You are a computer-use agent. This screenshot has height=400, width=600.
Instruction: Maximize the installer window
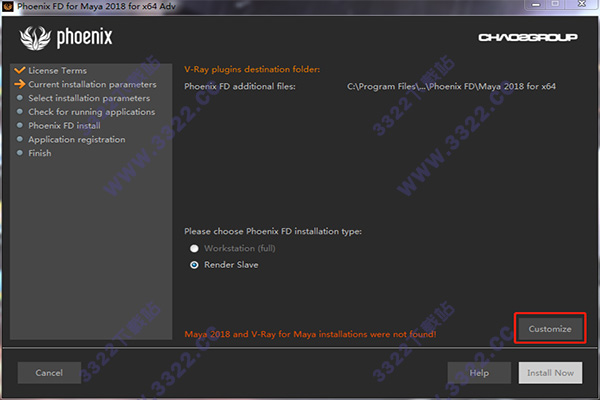pos(555,4)
